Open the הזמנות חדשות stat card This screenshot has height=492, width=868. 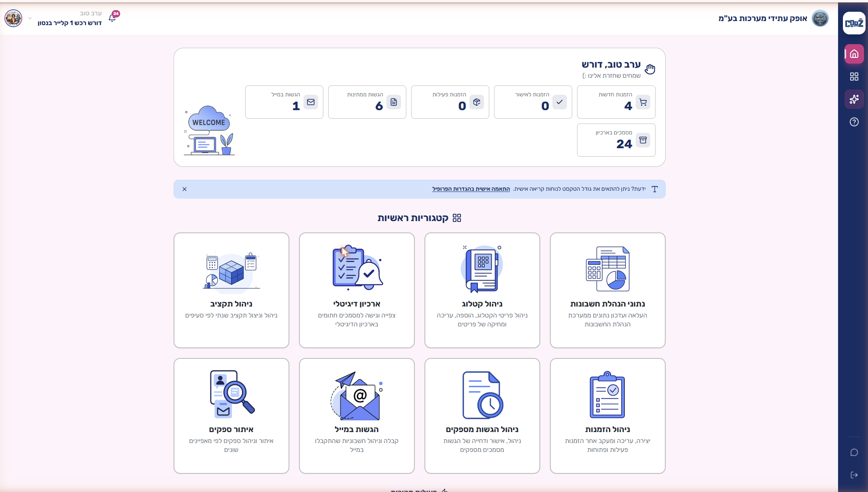(616, 102)
